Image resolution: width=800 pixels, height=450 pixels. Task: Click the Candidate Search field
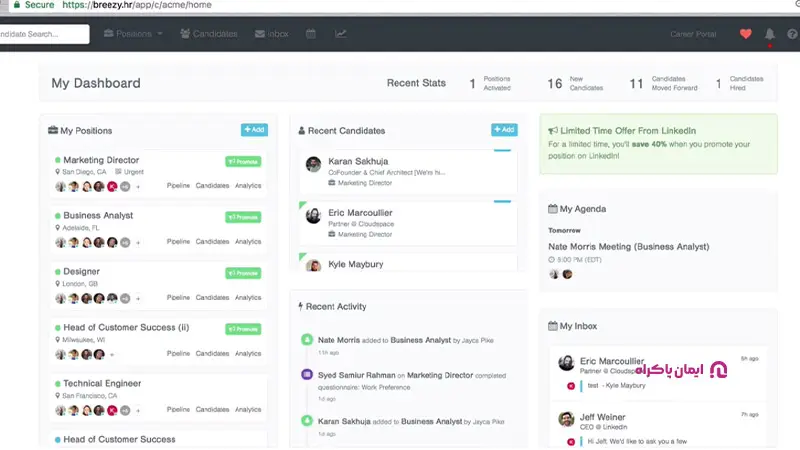click(43, 34)
